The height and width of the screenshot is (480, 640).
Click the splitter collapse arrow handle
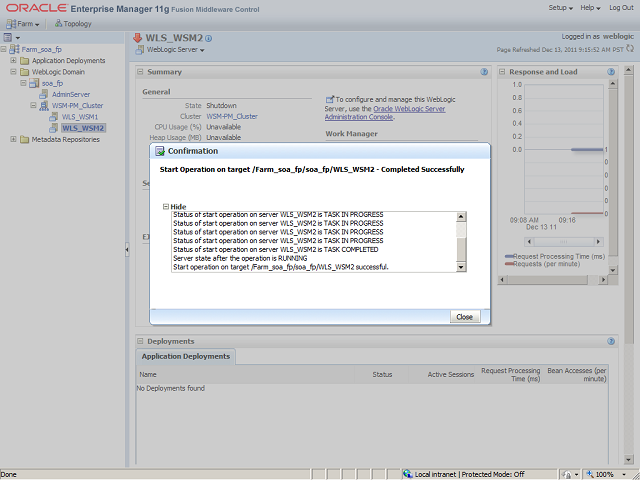pyautogui.click(x=126, y=250)
